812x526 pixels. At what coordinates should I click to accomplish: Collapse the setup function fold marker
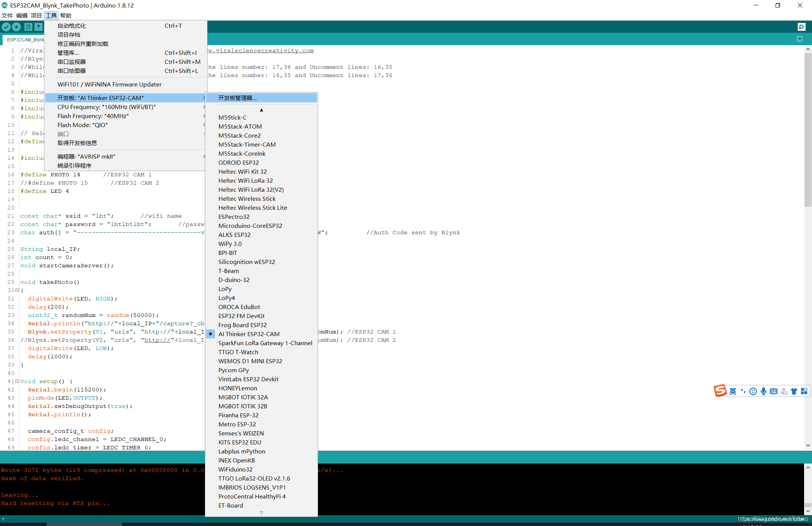[x=17, y=381]
